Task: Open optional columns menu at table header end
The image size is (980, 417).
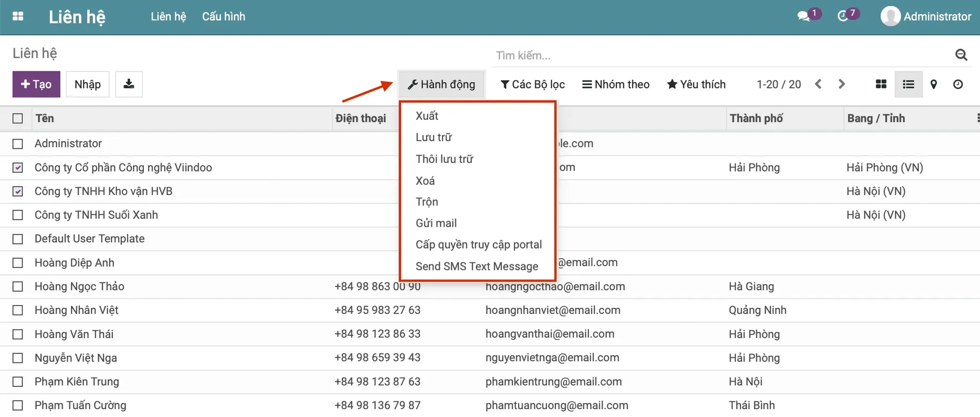Action: tap(977, 118)
